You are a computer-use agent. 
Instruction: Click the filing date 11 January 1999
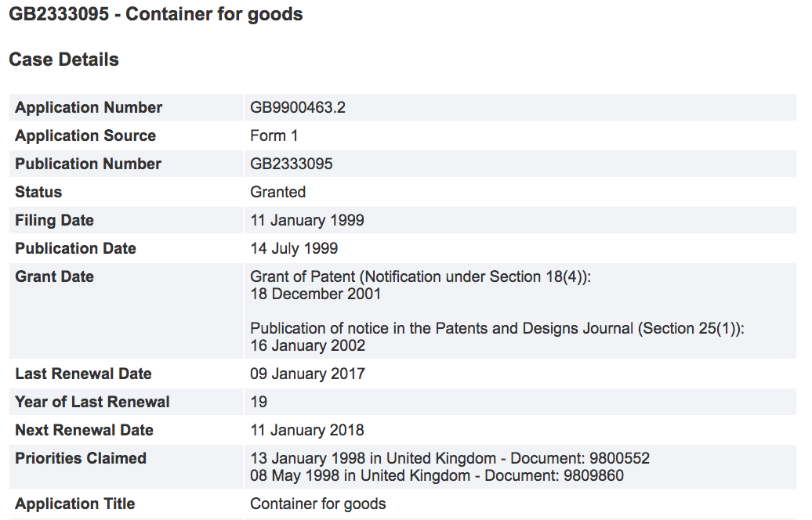tap(307, 220)
